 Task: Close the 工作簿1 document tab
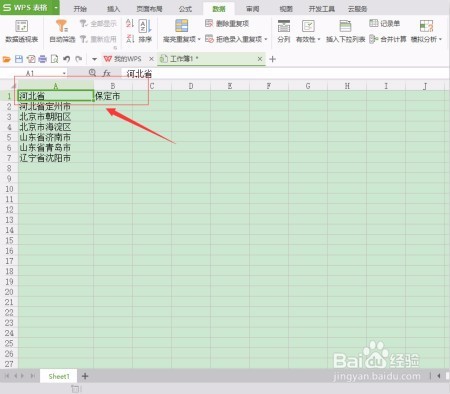(x=260, y=59)
